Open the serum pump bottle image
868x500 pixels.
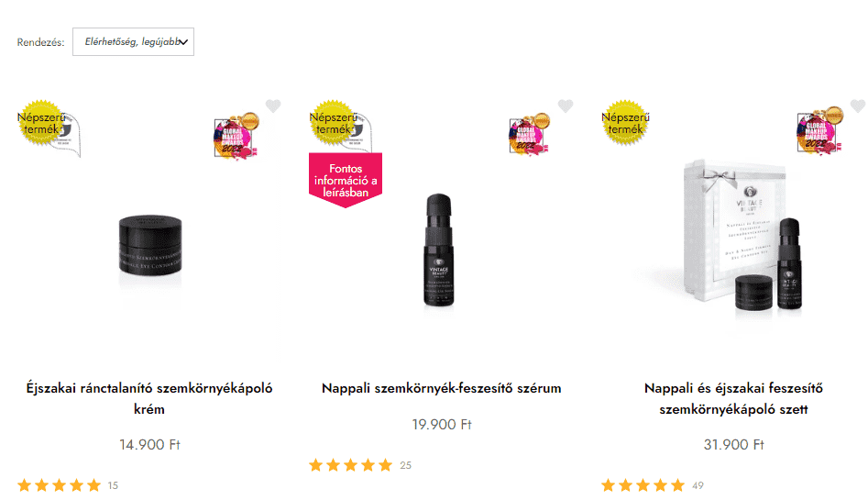(439, 250)
